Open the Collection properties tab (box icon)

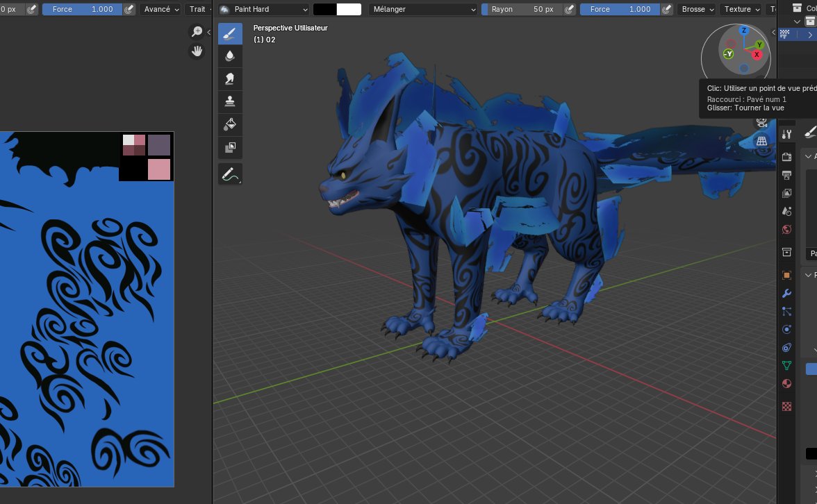point(786,253)
